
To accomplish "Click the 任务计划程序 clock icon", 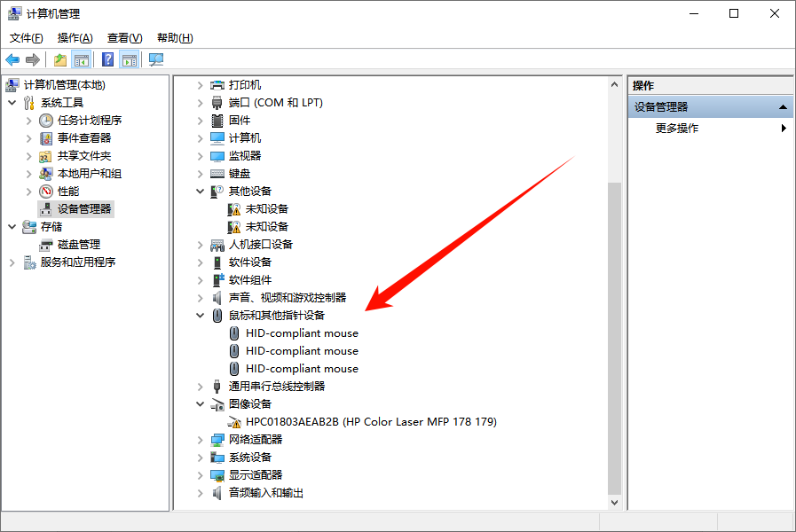I will 46,121.
